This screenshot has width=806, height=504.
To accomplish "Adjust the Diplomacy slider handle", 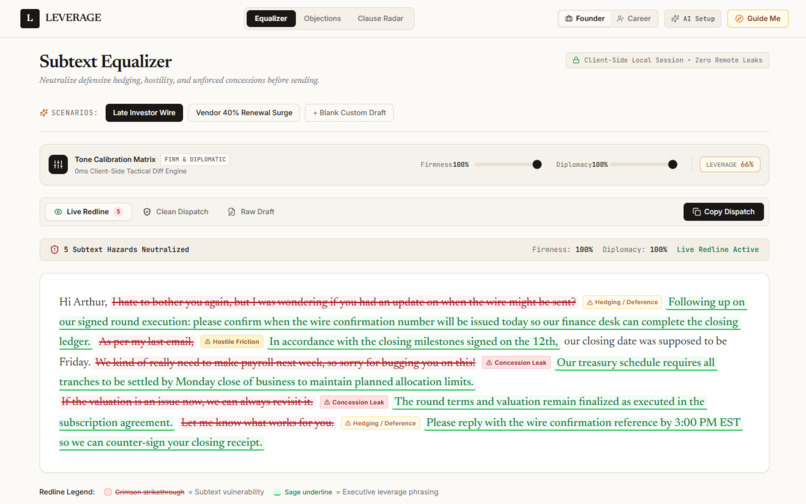I will point(672,165).
